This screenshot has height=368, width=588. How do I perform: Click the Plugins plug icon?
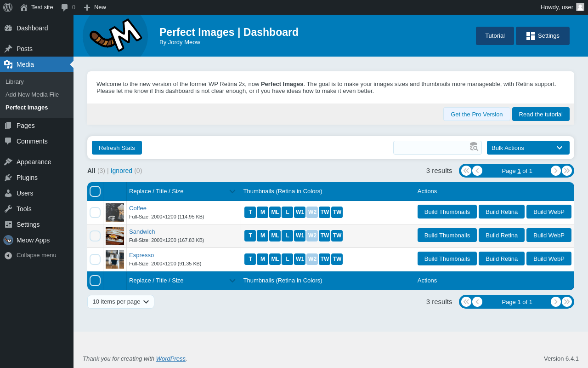pos(8,178)
